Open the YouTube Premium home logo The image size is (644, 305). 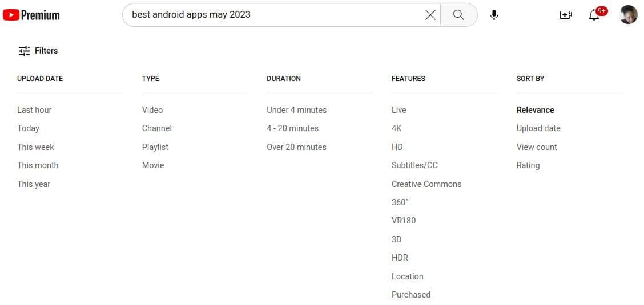click(x=31, y=15)
